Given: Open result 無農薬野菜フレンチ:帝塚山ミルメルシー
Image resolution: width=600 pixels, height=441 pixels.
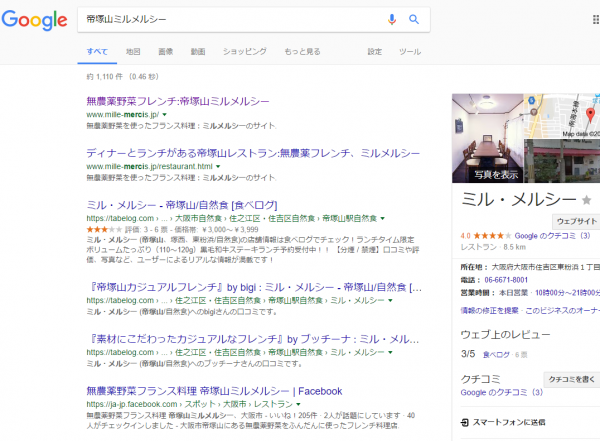Looking at the screenshot, I should [178, 101].
